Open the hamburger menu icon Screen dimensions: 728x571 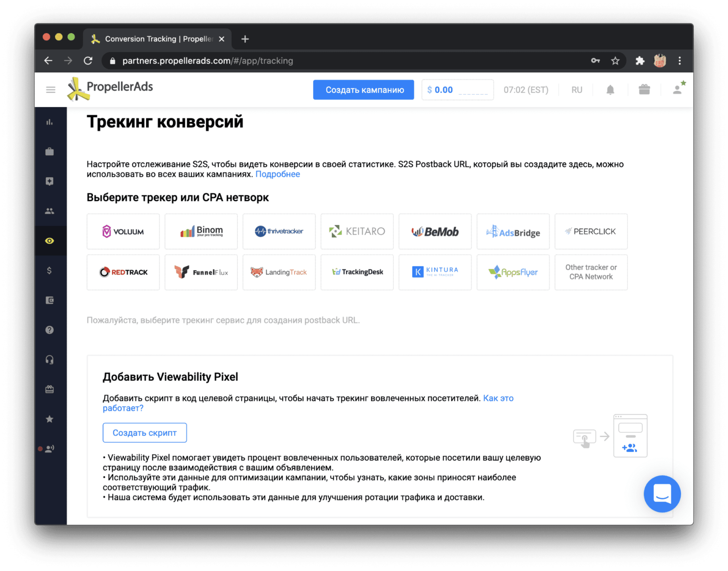pos(51,90)
